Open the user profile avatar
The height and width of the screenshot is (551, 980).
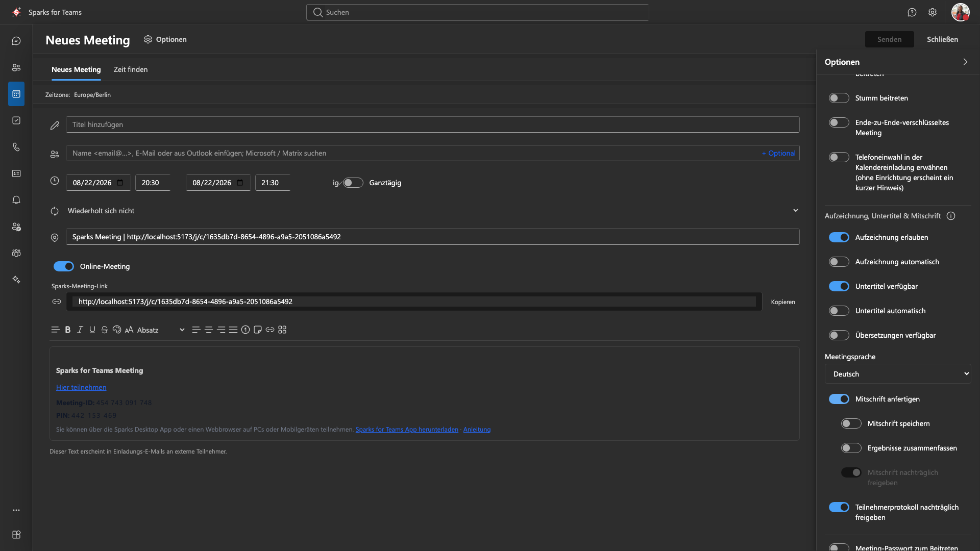click(x=960, y=12)
